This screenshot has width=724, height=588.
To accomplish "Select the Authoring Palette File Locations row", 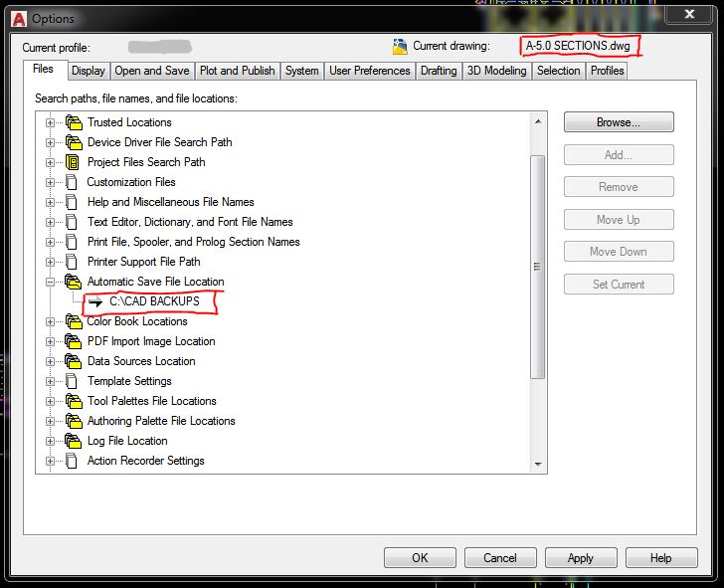I will pyautogui.click(x=161, y=421).
